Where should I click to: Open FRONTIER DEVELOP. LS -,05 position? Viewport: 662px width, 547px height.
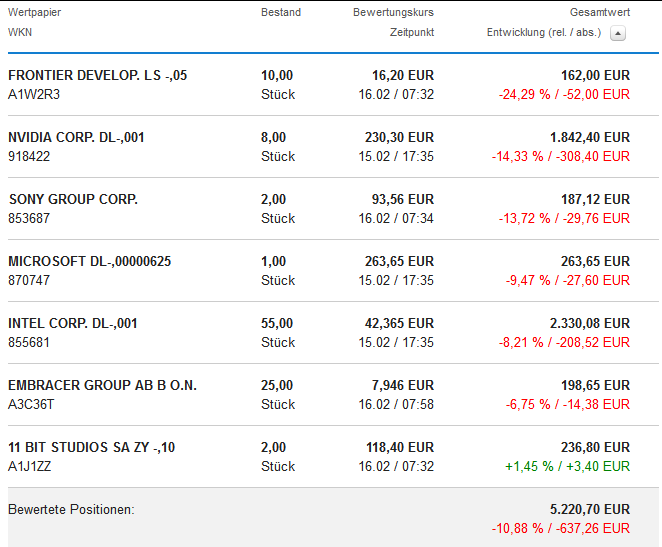[x=97, y=75]
